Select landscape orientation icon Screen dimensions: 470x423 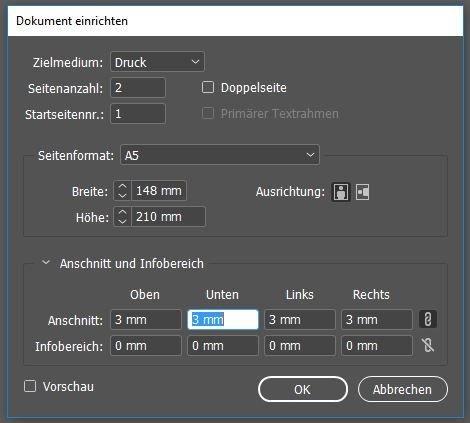click(362, 192)
